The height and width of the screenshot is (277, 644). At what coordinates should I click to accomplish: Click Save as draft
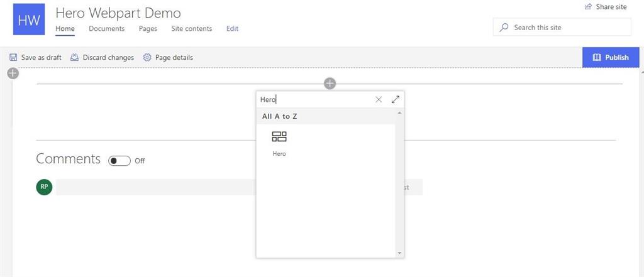point(35,57)
